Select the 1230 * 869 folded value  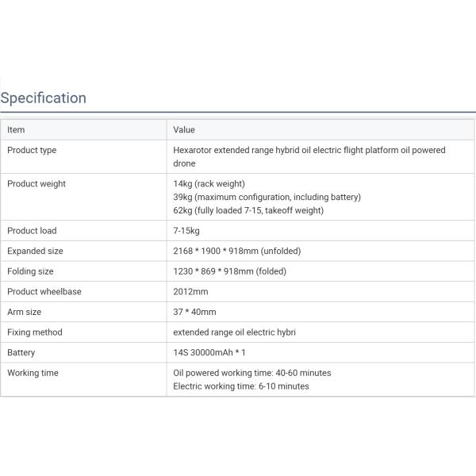coord(229,271)
